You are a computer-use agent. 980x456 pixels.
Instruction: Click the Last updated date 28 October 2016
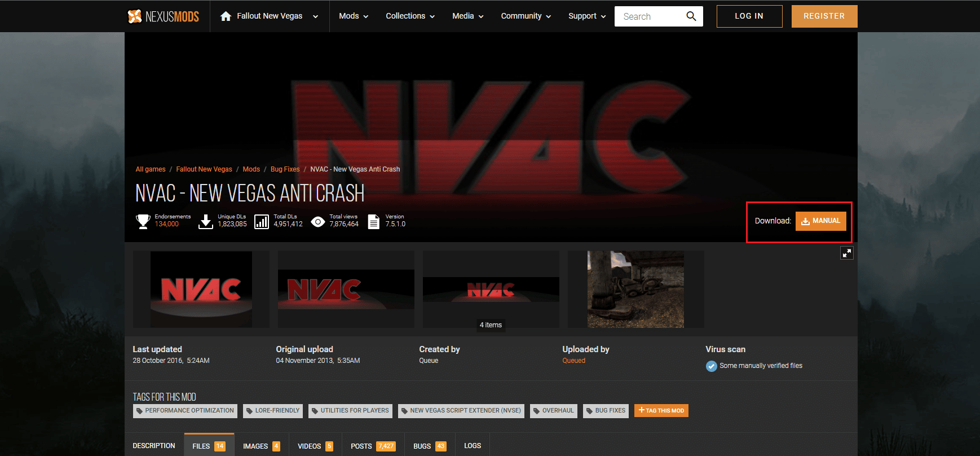(x=171, y=361)
